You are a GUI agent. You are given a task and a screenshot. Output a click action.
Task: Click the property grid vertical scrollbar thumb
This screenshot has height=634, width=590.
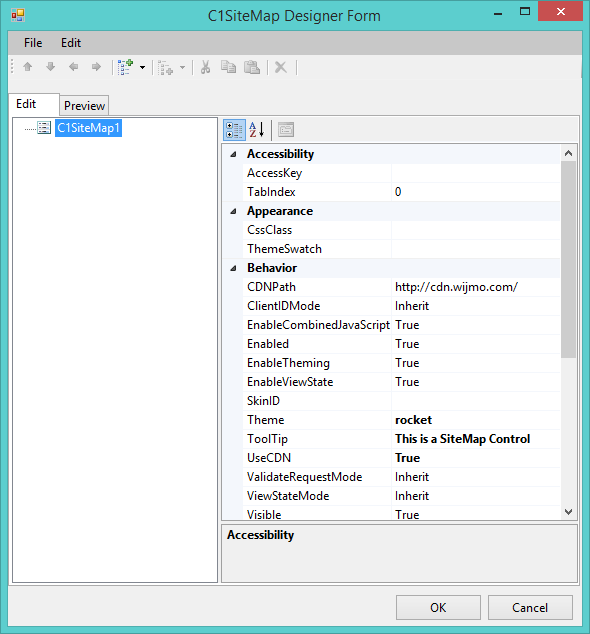coord(569,259)
